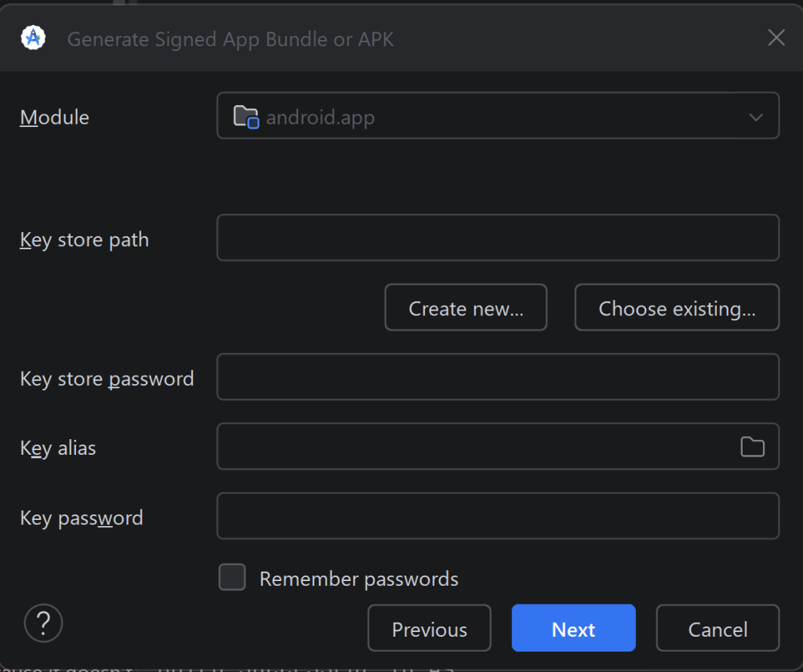803x672 pixels.
Task: Focus the Key store path field
Action: (498, 238)
